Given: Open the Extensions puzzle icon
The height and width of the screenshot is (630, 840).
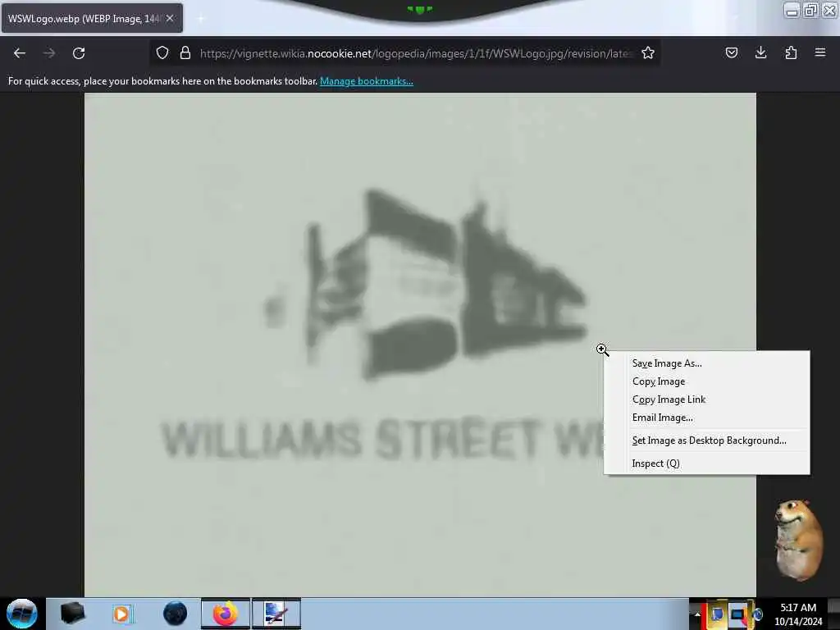Looking at the screenshot, I should coord(791,52).
